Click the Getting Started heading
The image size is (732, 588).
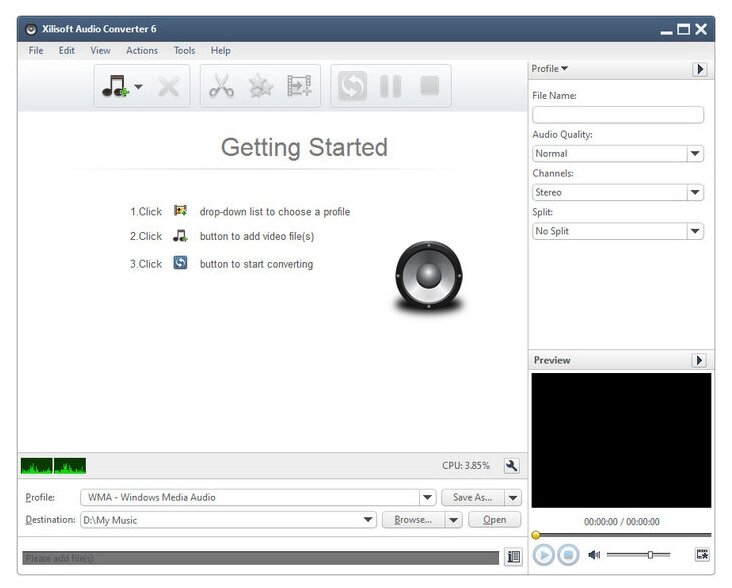[x=304, y=147]
